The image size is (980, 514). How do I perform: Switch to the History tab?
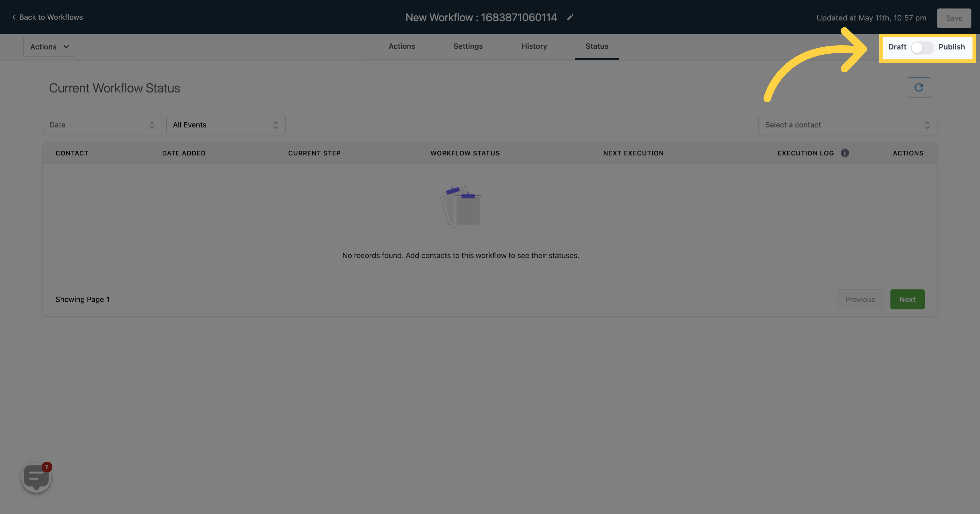pos(534,46)
